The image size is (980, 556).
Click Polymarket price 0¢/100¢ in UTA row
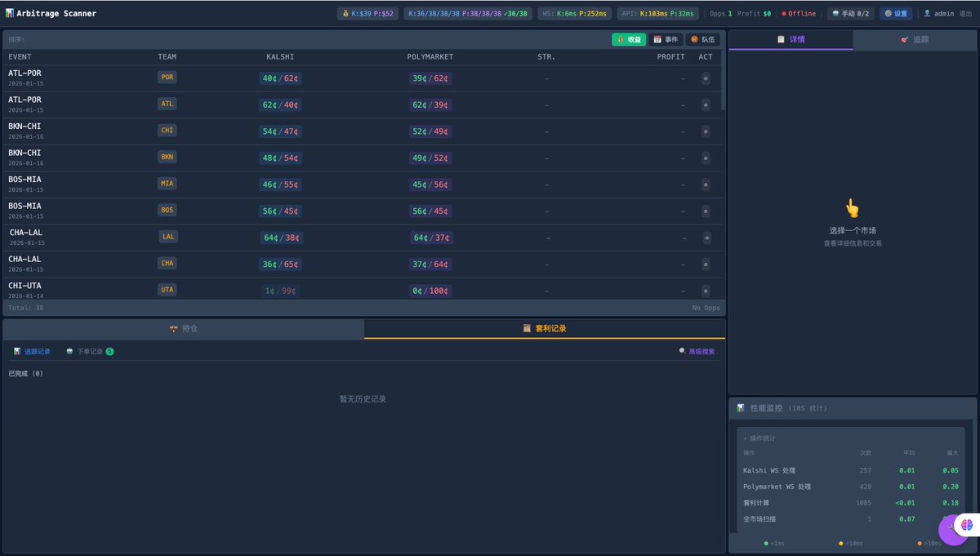(x=430, y=291)
